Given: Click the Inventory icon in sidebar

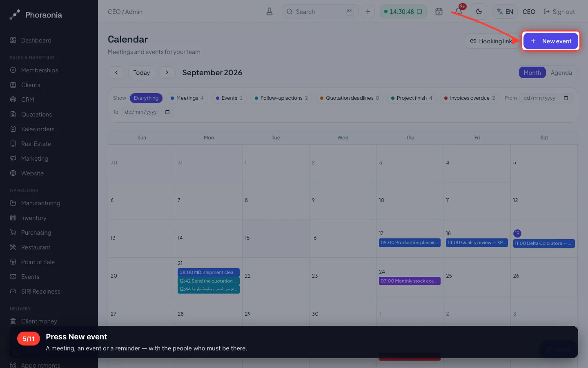Looking at the screenshot, I should coord(13,218).
